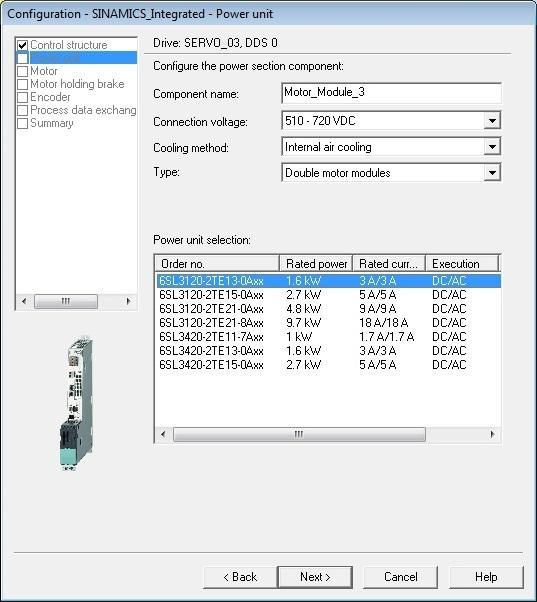Toggle the Process data exchange checkbox

(x=23, y=111)
